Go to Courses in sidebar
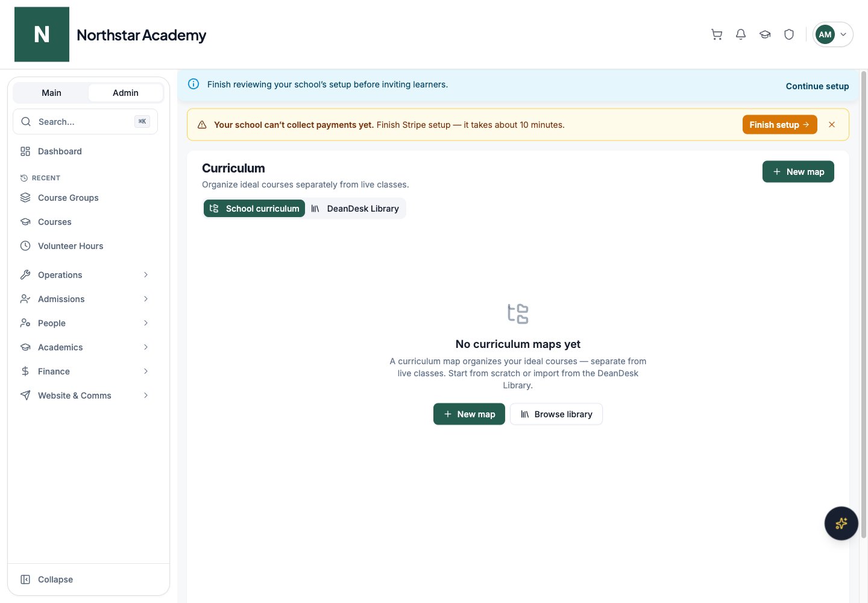The width and height of the screenshot is (868, 603). pyautogui.click(x=85, y=222)
